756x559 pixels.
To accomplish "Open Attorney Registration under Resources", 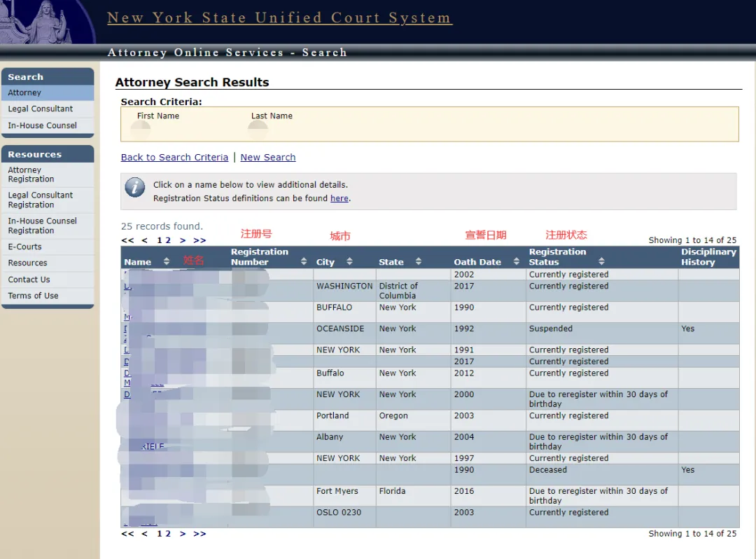I will (x=48, y=174).
